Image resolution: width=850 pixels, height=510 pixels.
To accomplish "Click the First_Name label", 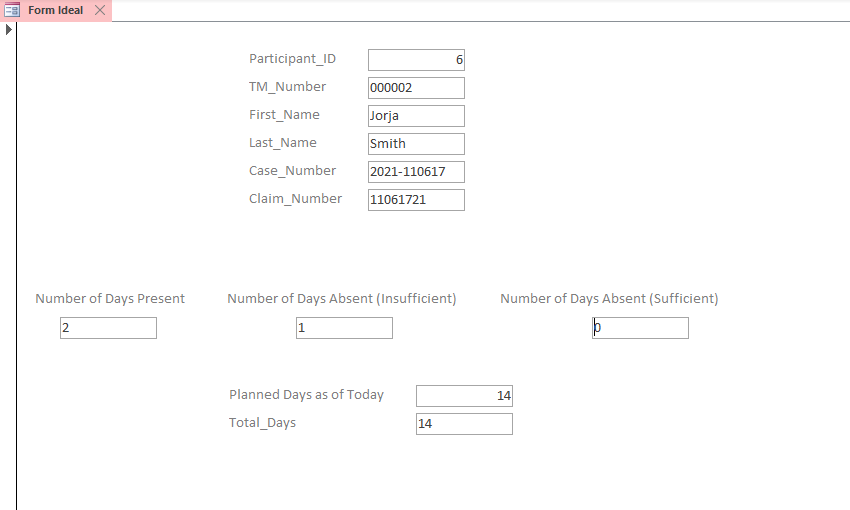I will [x=284, y=115].
